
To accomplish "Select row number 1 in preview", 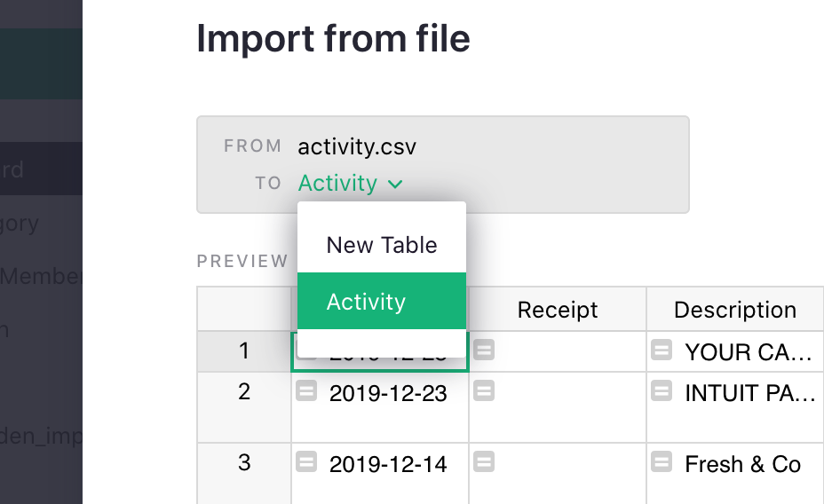I will pos(244,351).
